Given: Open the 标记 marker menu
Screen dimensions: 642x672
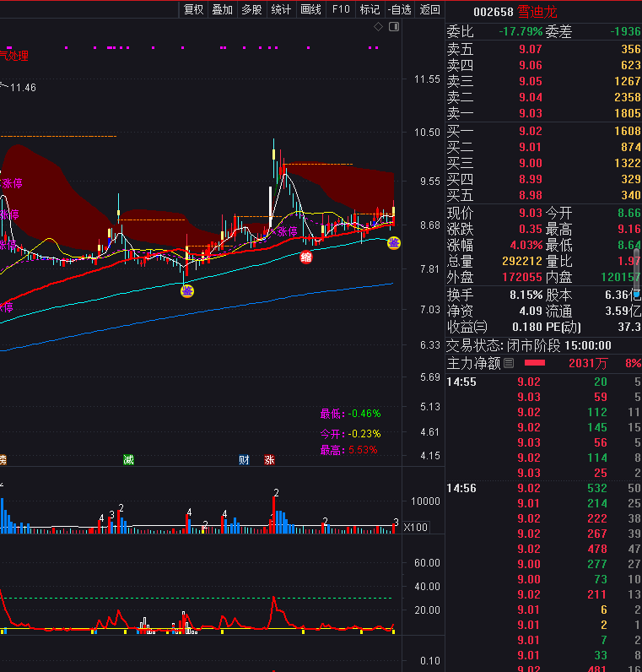Looking at the screenshot, I should (x=370, y=9).
